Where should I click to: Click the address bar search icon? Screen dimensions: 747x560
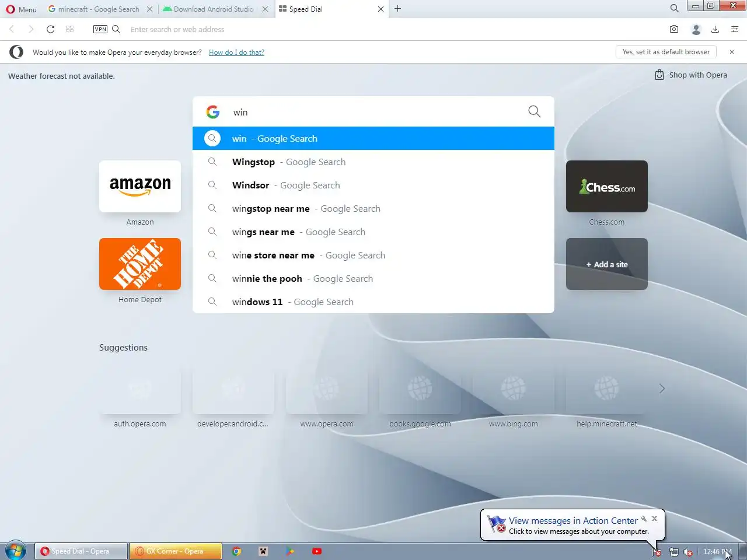[x=116, y=29]
